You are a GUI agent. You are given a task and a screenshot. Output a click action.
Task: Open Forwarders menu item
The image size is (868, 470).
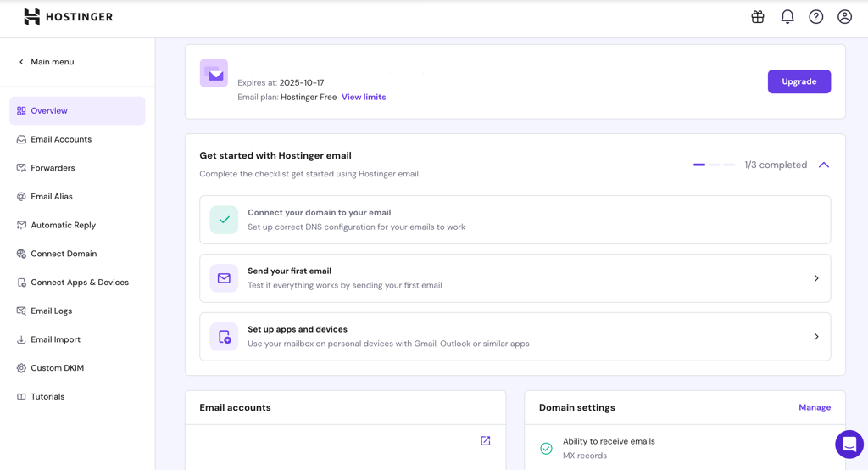[x=77, y=168]
